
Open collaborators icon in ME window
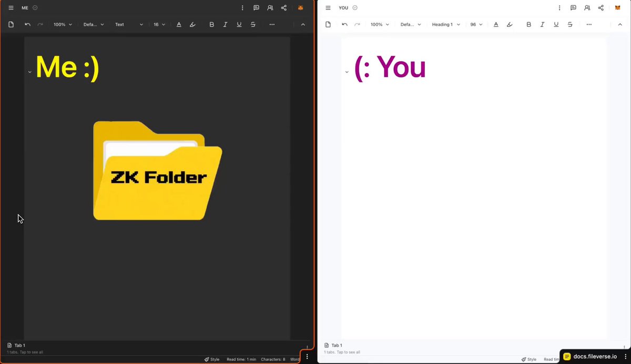pos(270,8)
